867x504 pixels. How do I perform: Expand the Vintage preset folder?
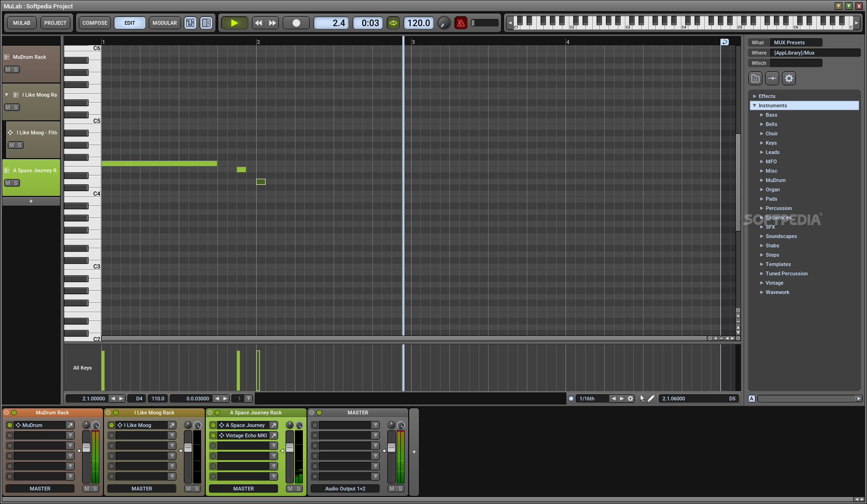(762, 283)
